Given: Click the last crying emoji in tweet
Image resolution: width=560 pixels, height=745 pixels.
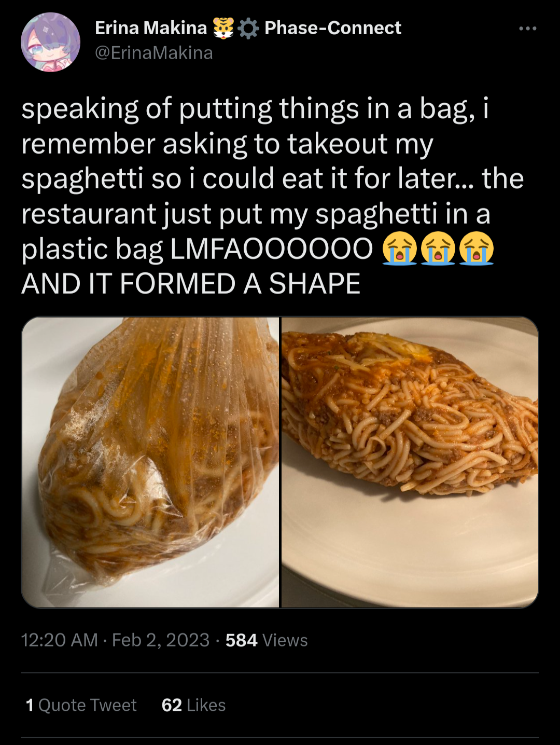Looking at the screenshot, I should [477, 249].
